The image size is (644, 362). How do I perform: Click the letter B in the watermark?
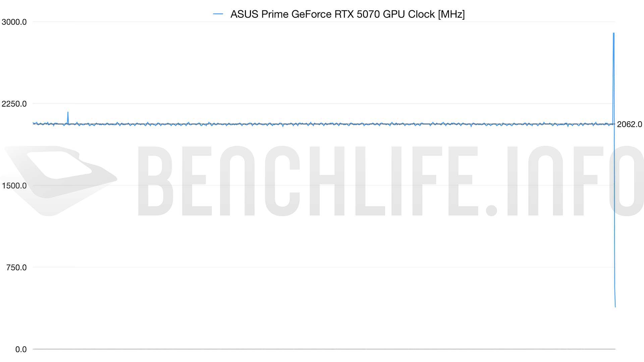tap(155, 181)
